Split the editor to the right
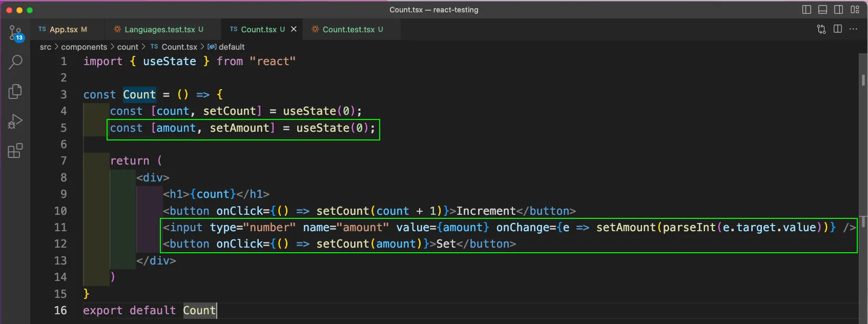This screenshot has width=868, height=324. (x=838, y=29)
